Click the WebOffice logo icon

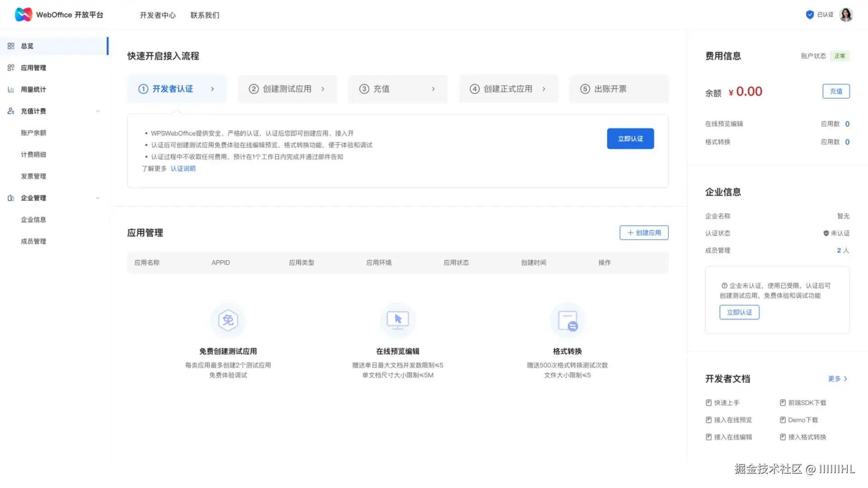click(23, 14)
